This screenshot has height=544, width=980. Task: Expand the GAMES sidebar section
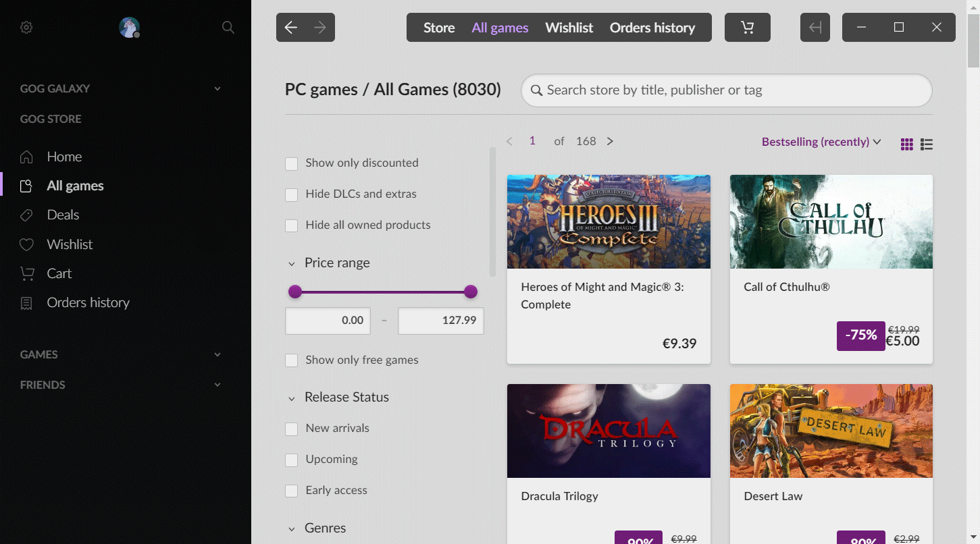point(217,354)
